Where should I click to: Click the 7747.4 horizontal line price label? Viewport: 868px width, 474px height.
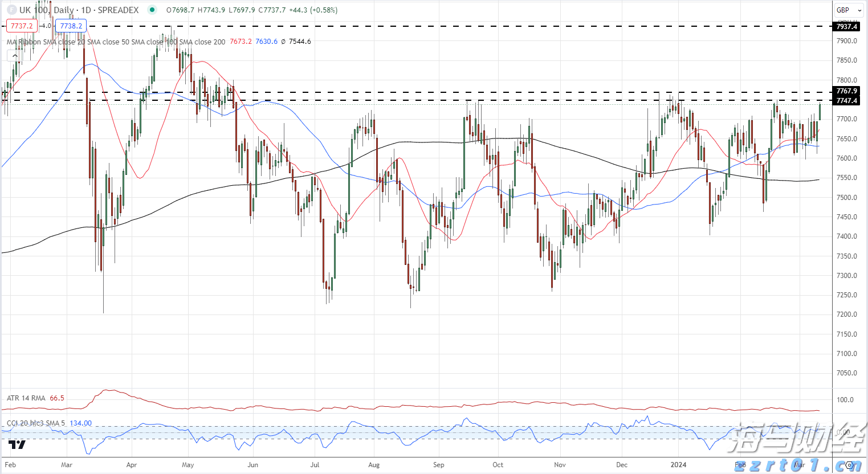(x=846, y=101)
